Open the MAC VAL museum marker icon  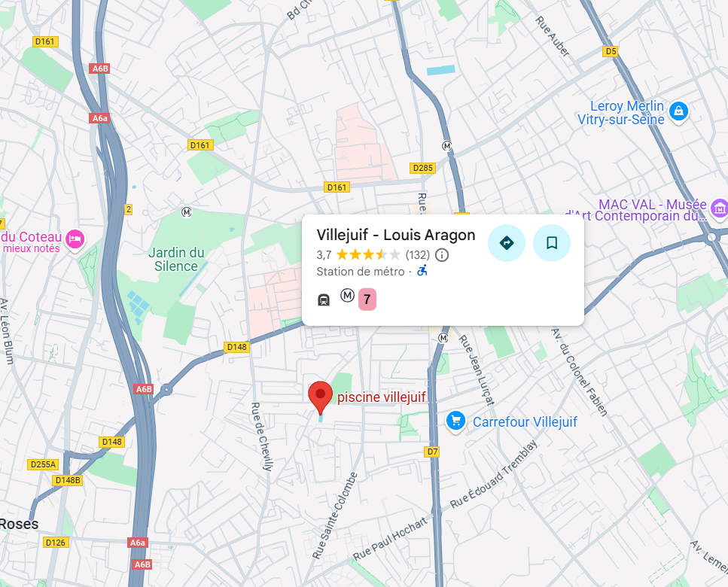[719, 208]
